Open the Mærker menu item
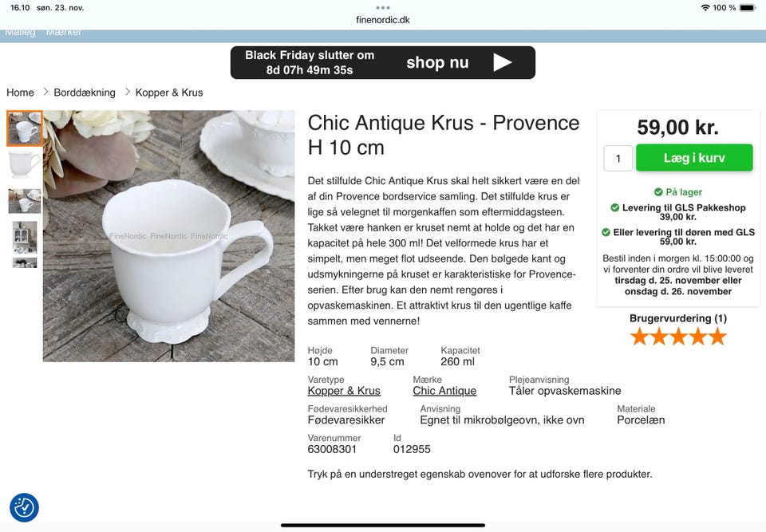 click(64, 32)
